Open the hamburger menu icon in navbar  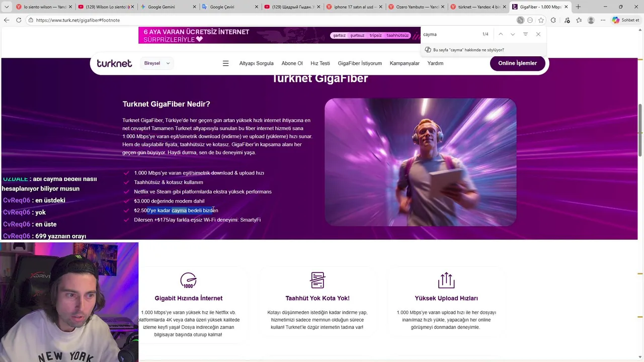point(225,63)
